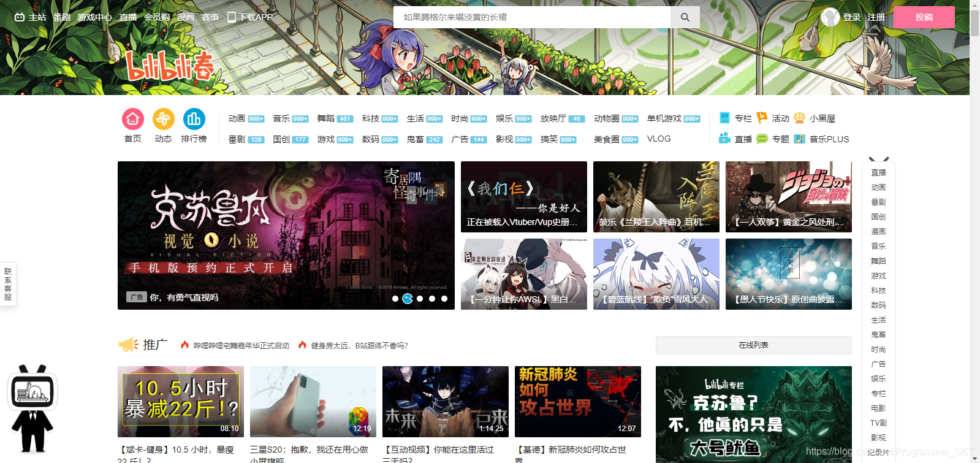Viewport: 980px width, 463px height.
Task: Select the third carousel dot
Action: 420,299
